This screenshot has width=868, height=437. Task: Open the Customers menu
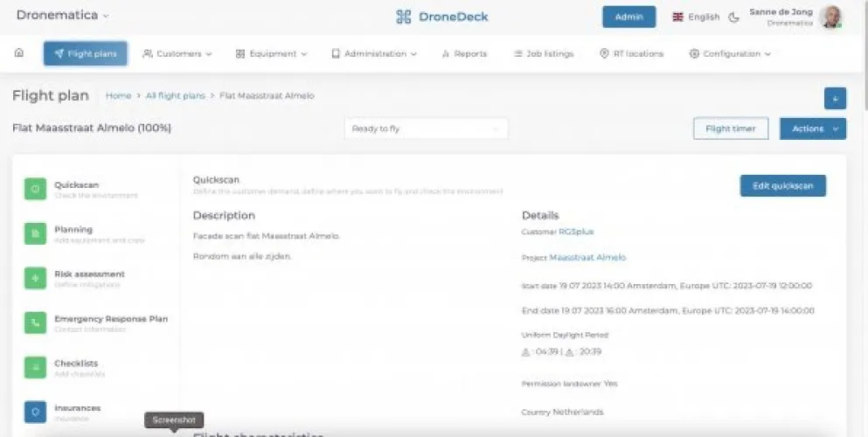[x=177, y=53]
